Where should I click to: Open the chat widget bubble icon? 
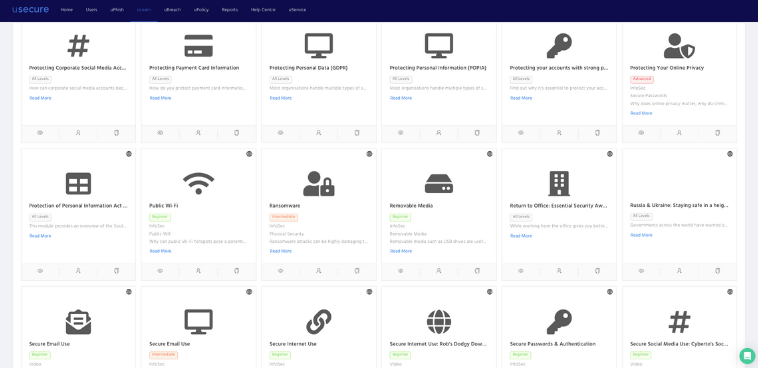[x=747, y=356]
